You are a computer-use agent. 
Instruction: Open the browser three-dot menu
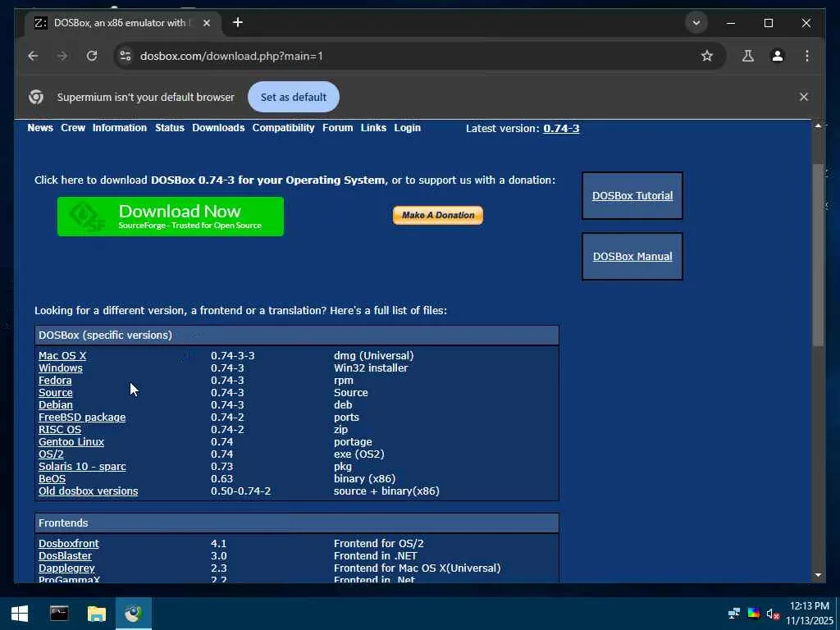807,56
